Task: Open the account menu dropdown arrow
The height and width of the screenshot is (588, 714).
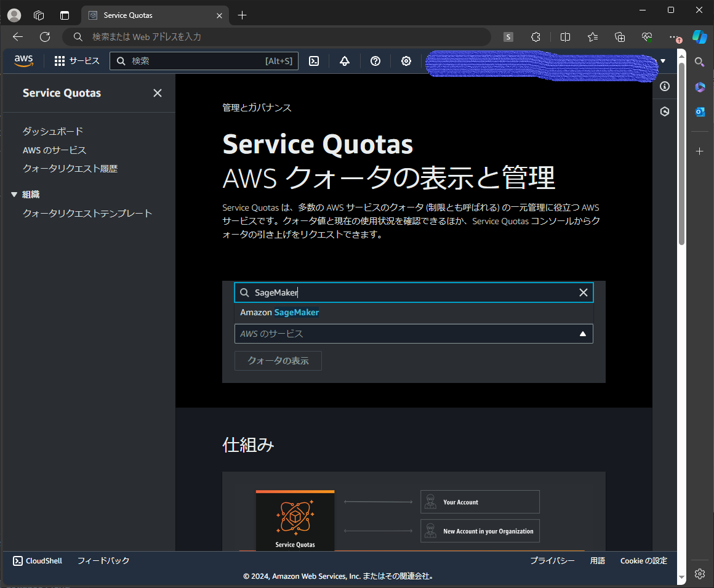Action: (663, 61)
